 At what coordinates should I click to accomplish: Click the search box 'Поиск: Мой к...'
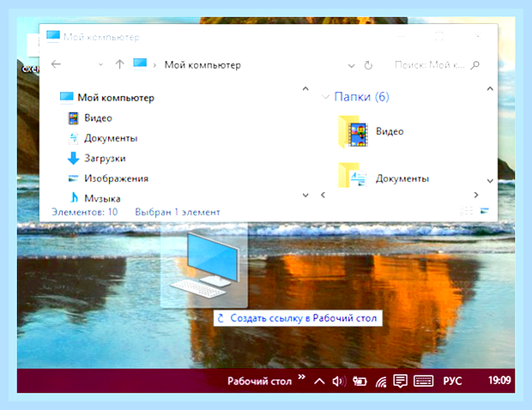[430, 64]
